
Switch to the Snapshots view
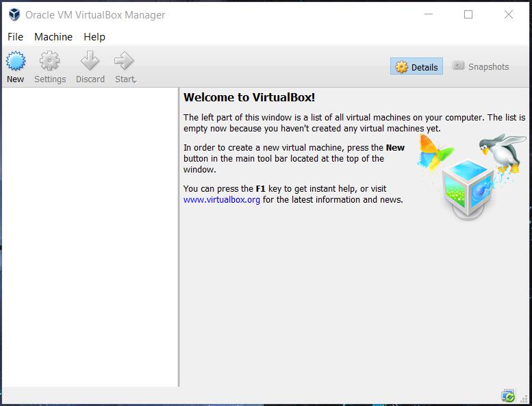481,66
